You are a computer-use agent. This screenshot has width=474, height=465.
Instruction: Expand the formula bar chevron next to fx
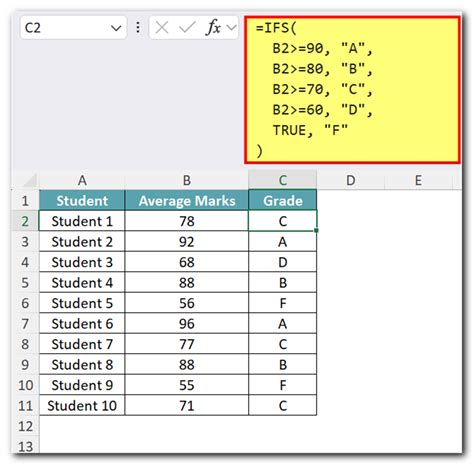[231, 28]
